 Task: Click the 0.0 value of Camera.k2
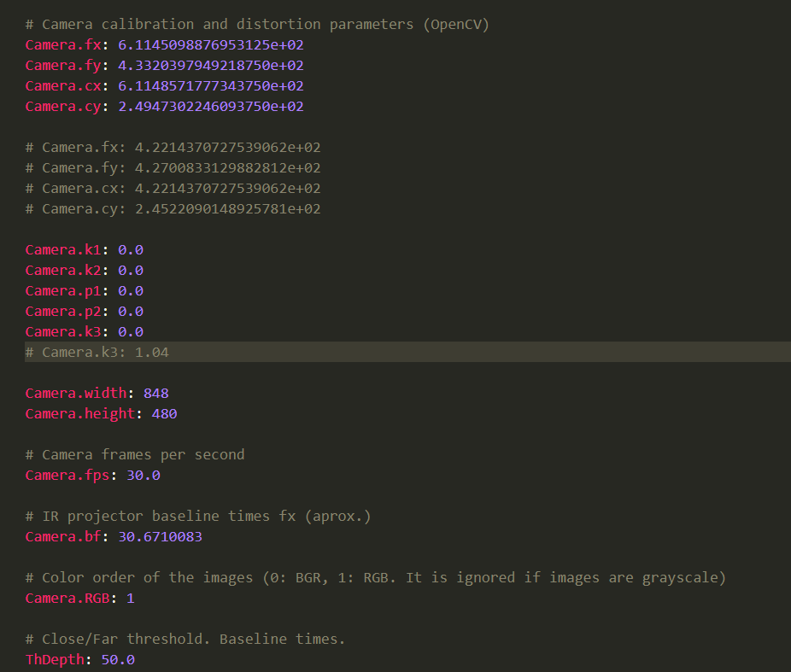pos(131,271)
